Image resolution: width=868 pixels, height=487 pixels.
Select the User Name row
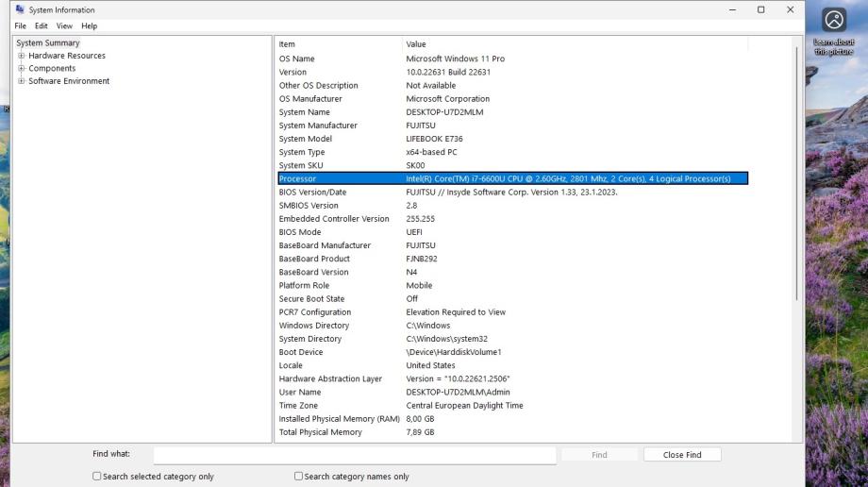[512, 392]
